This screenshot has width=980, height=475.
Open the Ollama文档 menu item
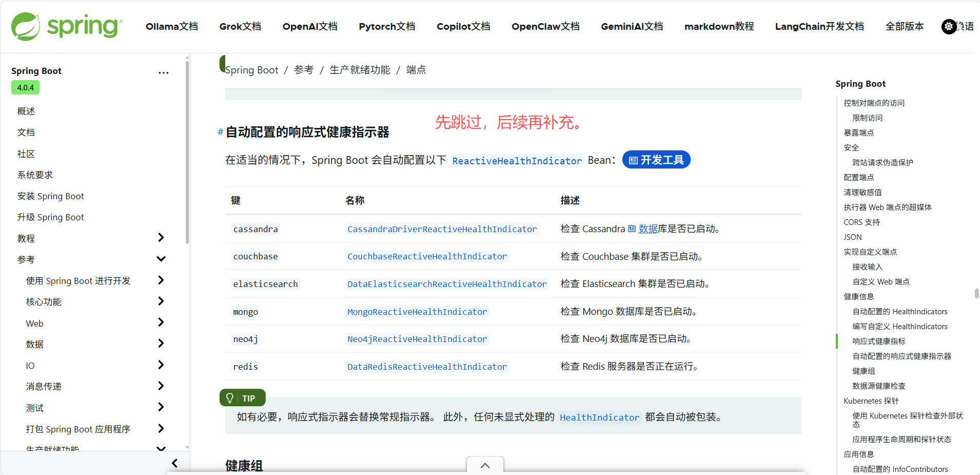point(172,26)
